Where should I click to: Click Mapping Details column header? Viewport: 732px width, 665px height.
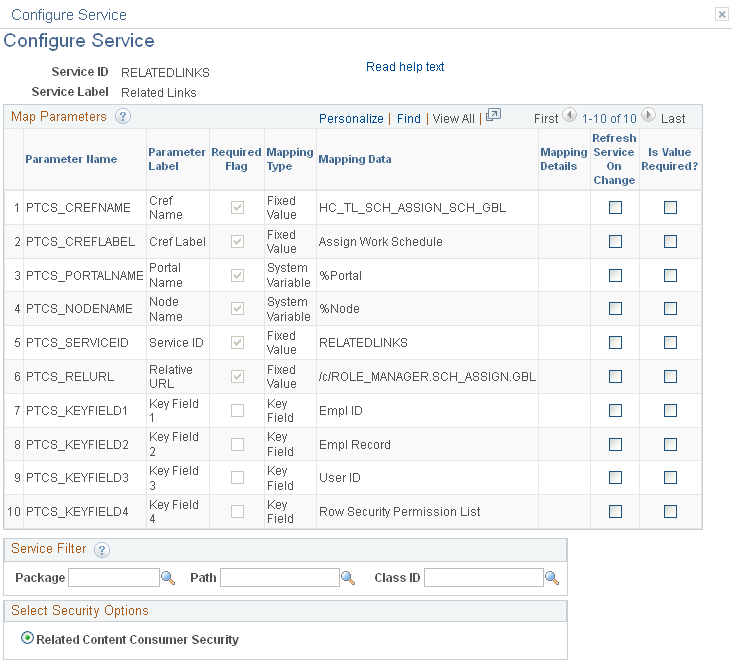(563, 159)
